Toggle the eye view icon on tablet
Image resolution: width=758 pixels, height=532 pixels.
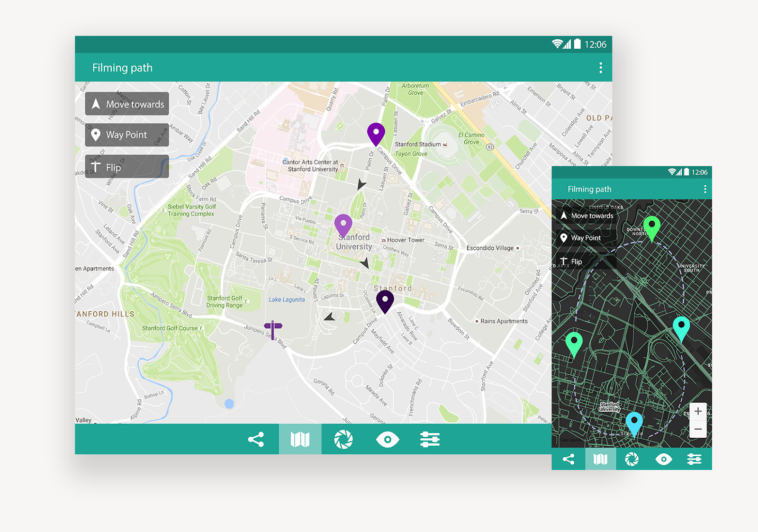[x=388, y=440]
